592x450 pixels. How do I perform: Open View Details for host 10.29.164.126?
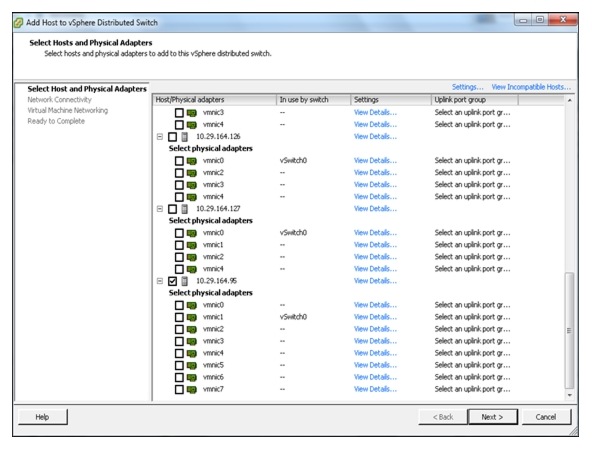pos(375,137)
